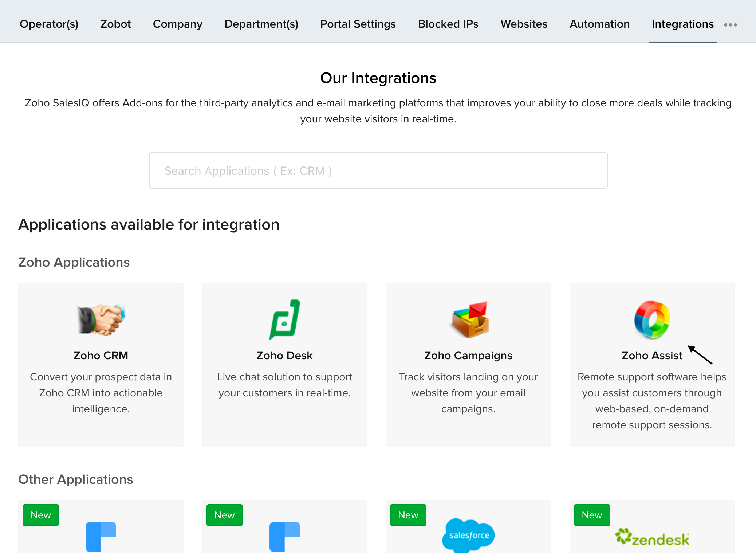Screen dimensions: 756x553
Task: Click the colorful Zoho Assist ring icon
Action: [652, 319]
